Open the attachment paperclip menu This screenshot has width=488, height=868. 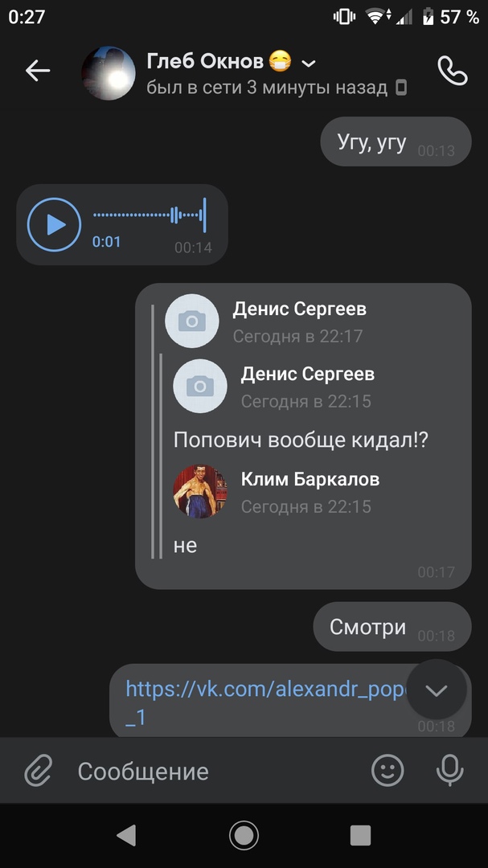(39, 771)
